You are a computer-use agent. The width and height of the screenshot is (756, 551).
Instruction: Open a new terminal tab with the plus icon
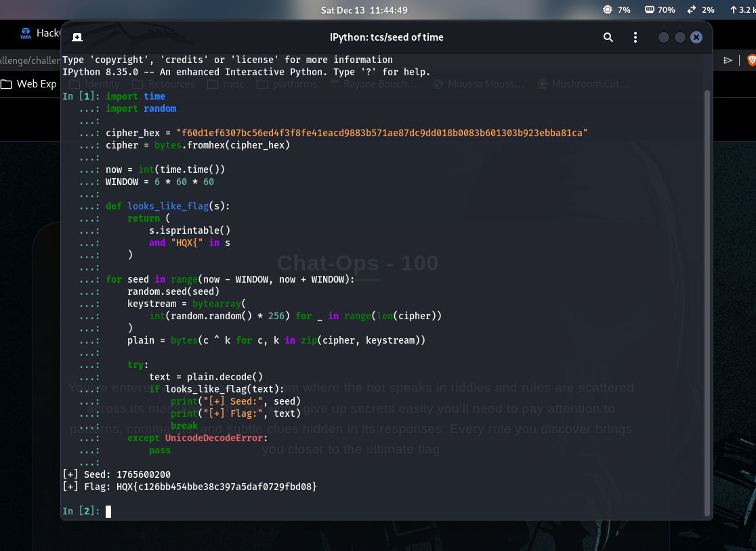click(x=77, y=37)
